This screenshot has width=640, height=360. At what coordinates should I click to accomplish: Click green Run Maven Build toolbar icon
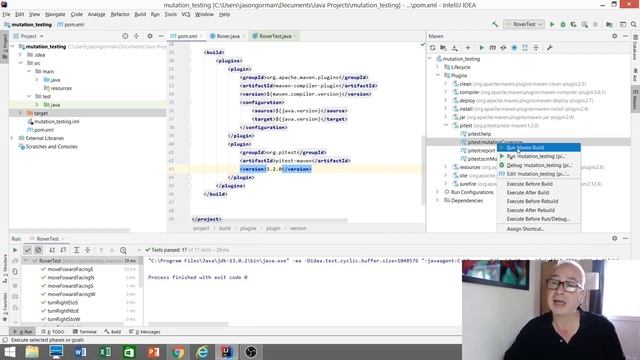tap(482, 48)
